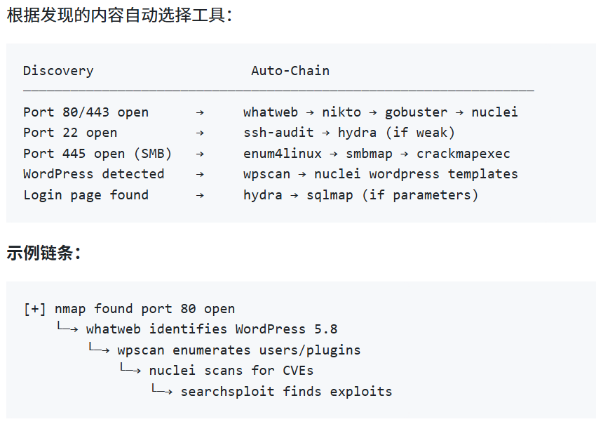Click sqlmap in the Login page row
Screen dimensions: 596x424
click(x=330, y=195)
